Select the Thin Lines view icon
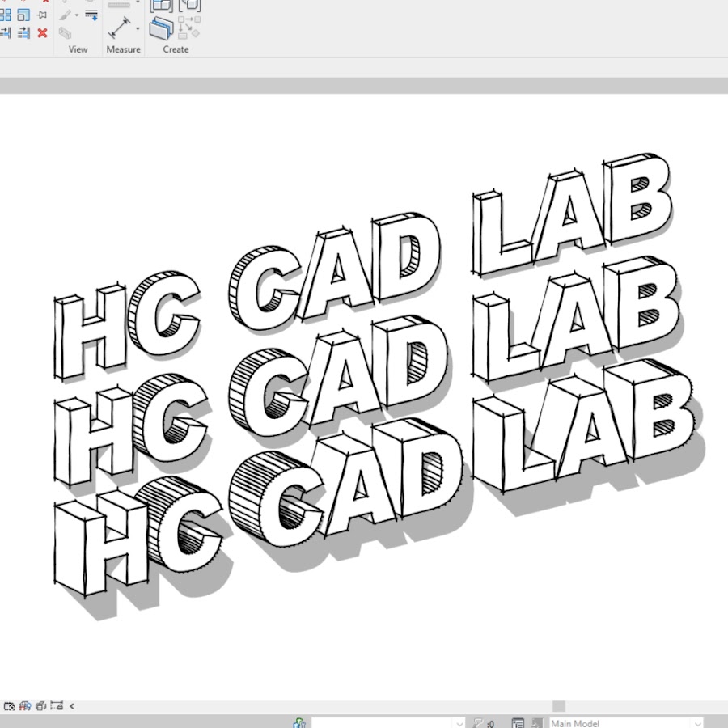This screenshot has height=728, width=728. click(x=91, y=15)
